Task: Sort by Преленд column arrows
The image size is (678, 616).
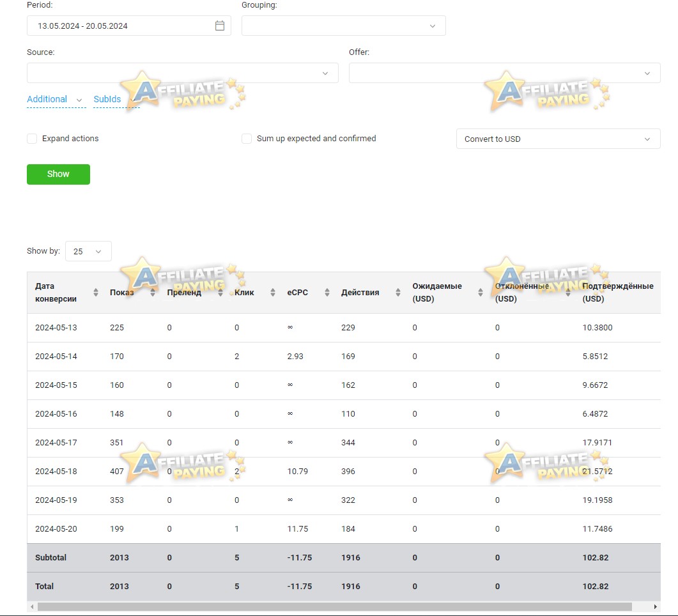Action: 220,293
